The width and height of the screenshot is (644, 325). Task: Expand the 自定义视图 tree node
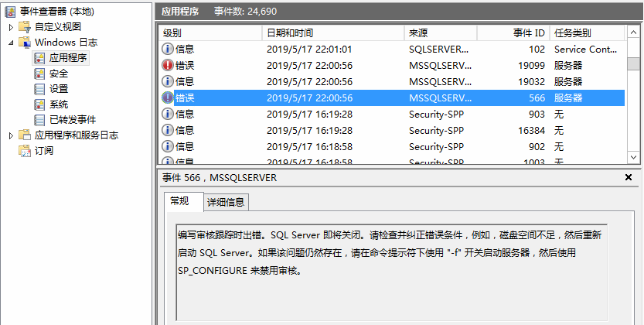(x=11, y=27)
